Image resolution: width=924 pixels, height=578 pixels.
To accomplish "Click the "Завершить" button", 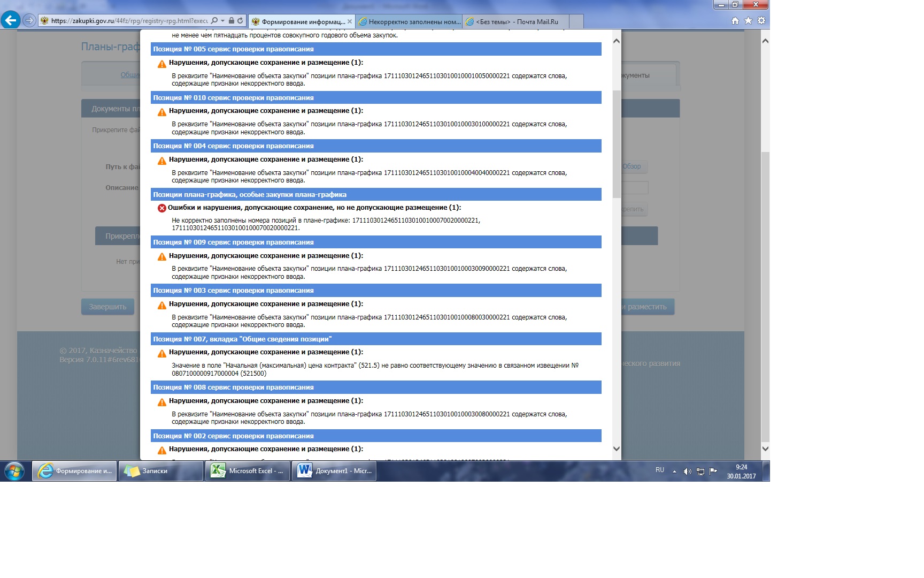I will (x=107, y=307).
